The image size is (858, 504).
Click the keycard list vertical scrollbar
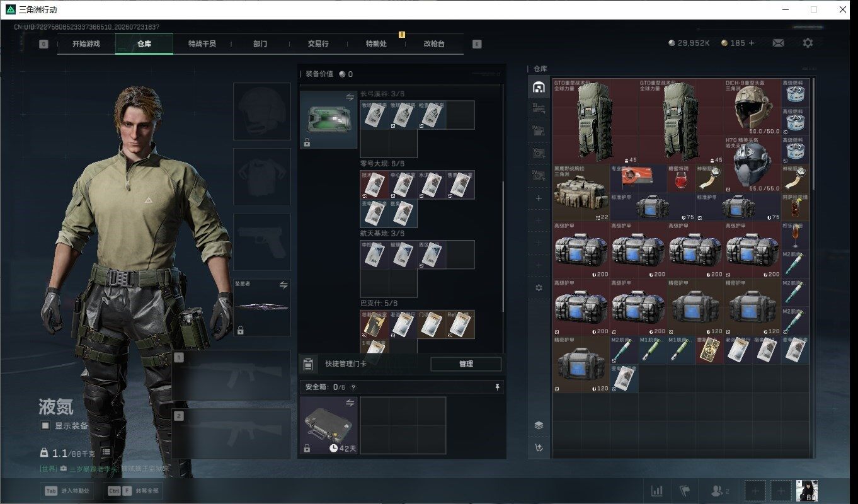[x=503, y=246]
